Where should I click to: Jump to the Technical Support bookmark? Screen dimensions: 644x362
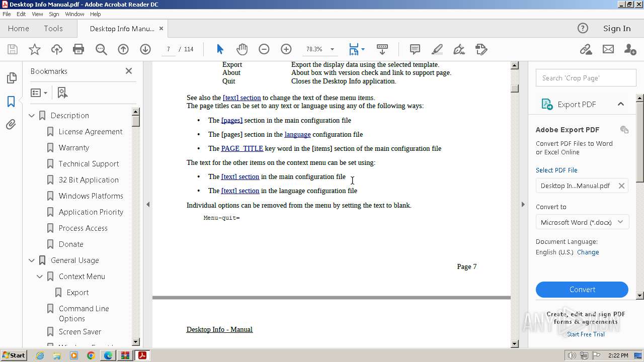tap(89, 164)
